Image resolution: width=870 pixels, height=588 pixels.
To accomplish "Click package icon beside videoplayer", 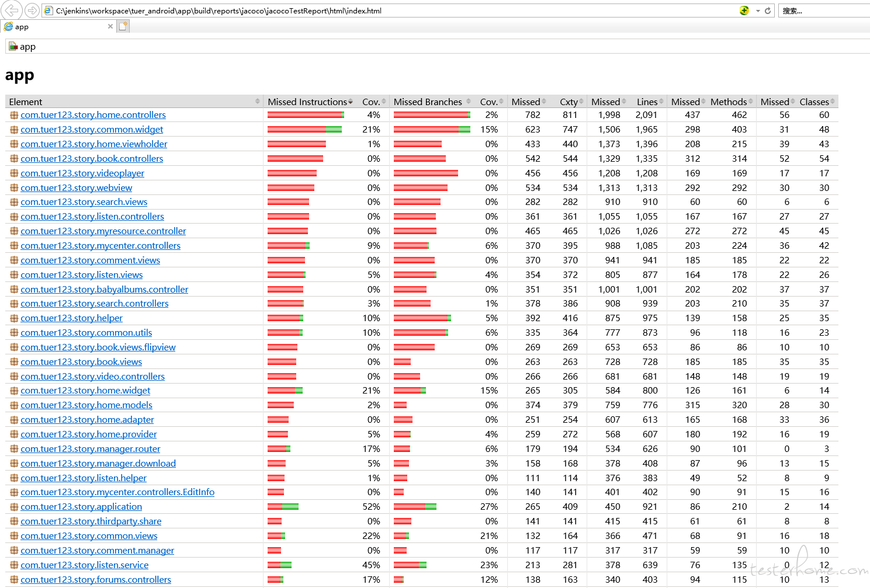I will coord(14,173).
